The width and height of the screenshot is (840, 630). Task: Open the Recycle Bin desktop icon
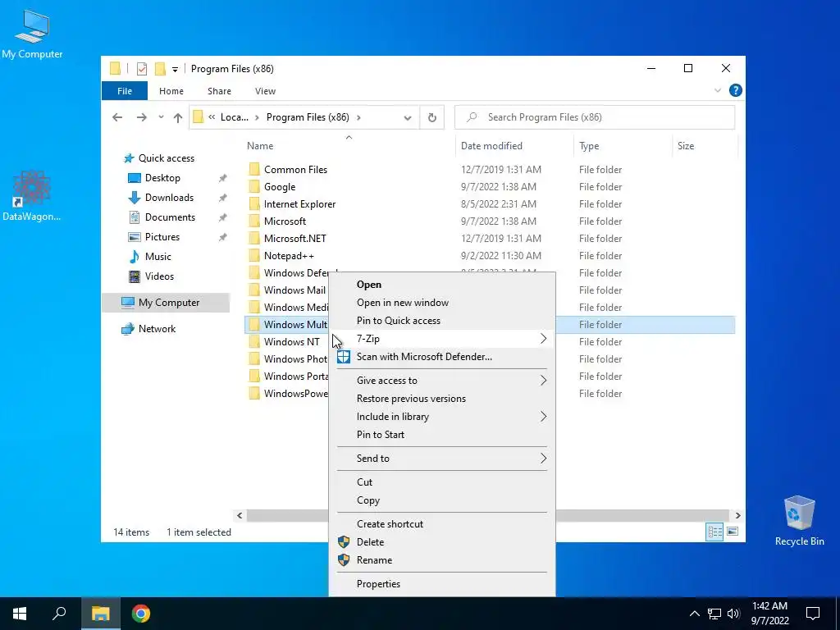(x=799, y=521)
